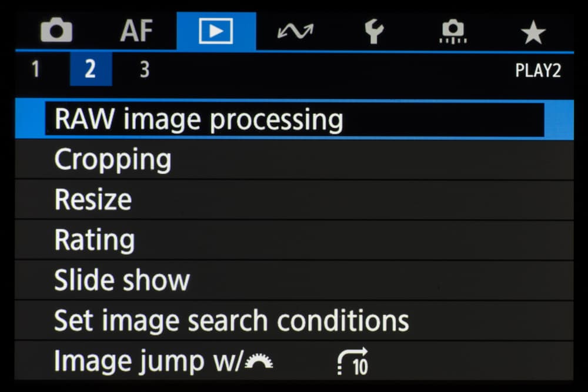Screen dimensions: 588x392
Task: Open the Shooting camera icon tab
Action: 56,31
